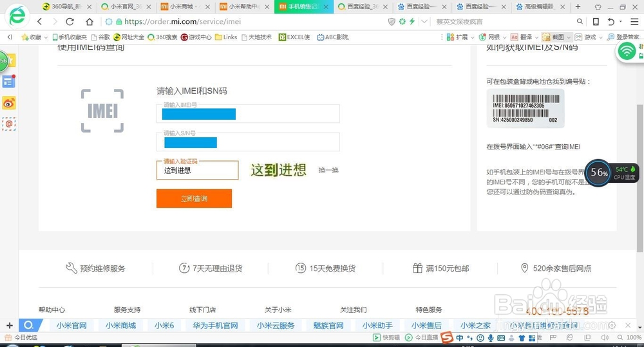This screenshot has height=347, width=644.
Task: Click the 今日直播 icon in status bar
Action: [408, 337]
